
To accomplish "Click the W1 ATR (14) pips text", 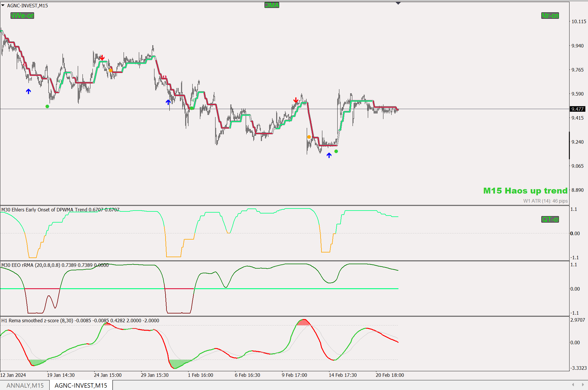I will (545, 201).
